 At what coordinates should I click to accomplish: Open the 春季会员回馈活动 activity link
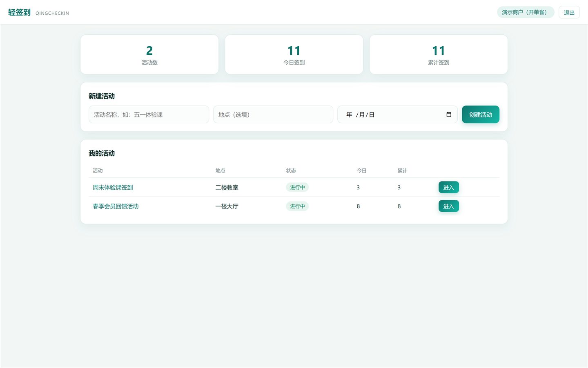[x=116, y=206]
